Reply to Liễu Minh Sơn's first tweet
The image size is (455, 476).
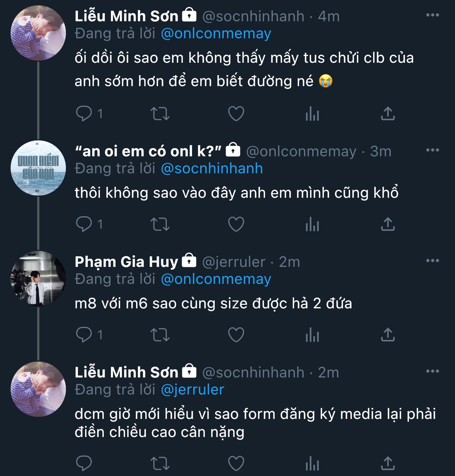pyautogui.click(x=84, y=114)
